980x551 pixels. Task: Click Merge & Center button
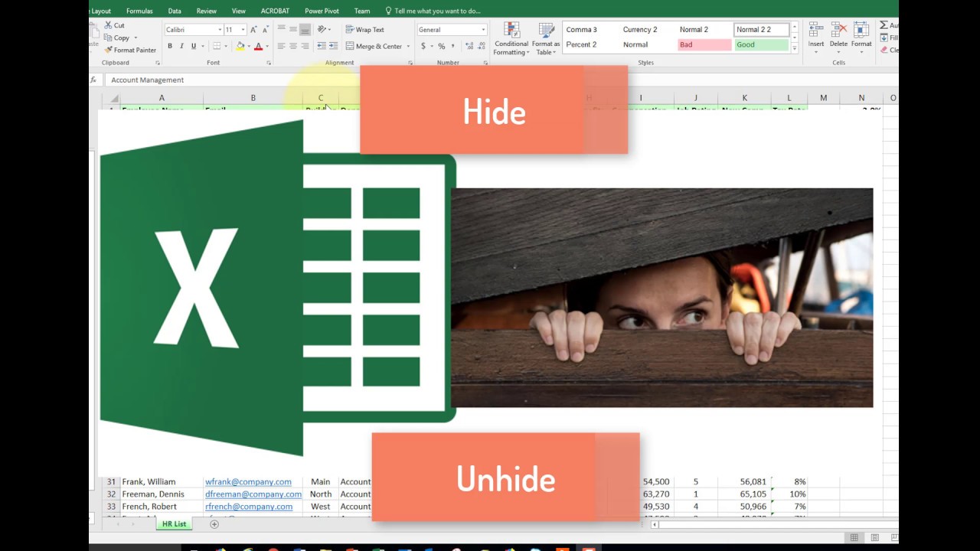point(374,46)
